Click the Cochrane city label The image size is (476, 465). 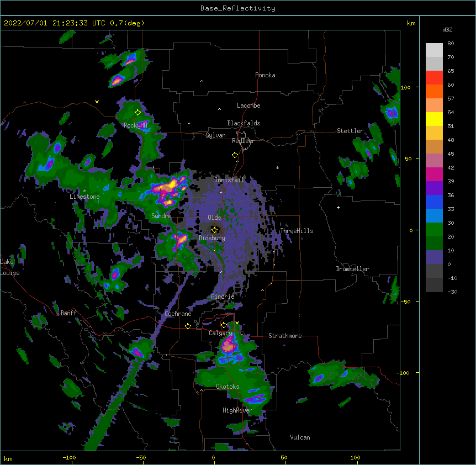click(178, 314)
